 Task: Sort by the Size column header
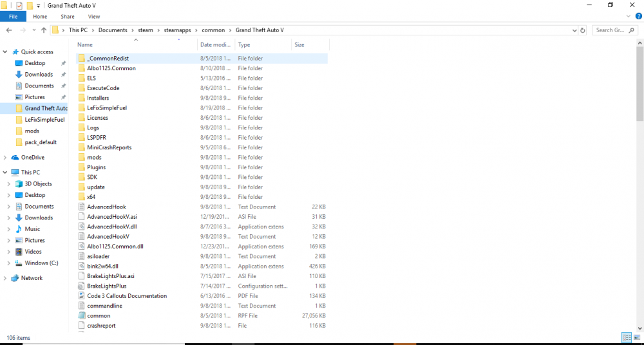pos(310,45)
